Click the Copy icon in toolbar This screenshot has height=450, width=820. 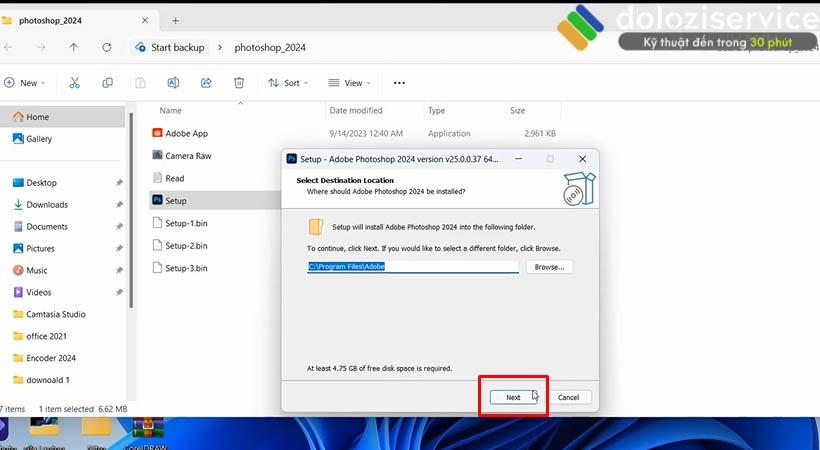pyautogui.click(x=107, y=83)
